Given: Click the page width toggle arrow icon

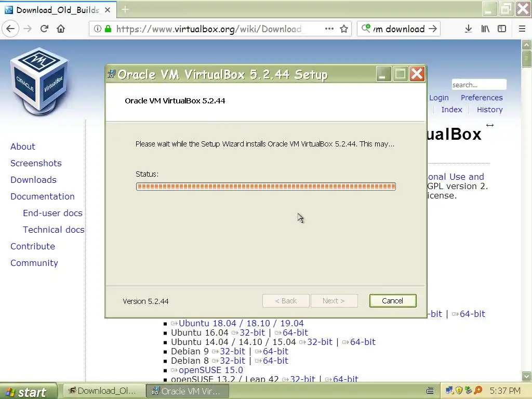Looking at the screenshot, I should [489, 125].
